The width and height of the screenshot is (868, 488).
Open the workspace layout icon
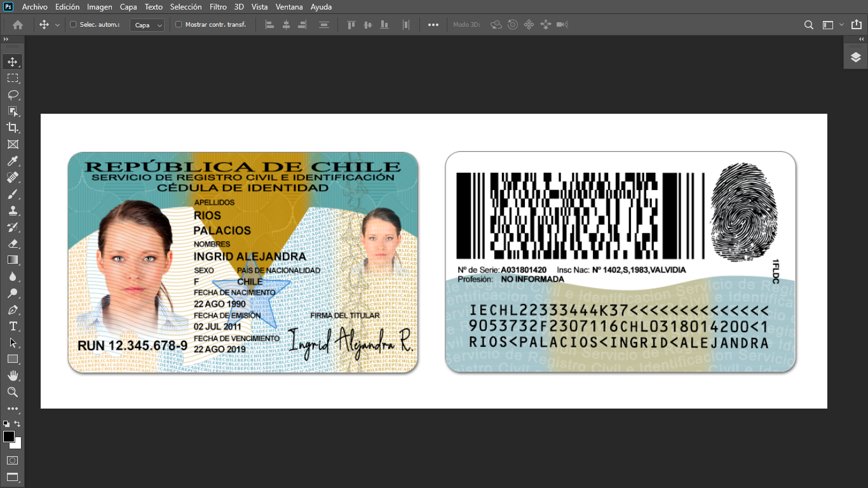click(828, 25)
